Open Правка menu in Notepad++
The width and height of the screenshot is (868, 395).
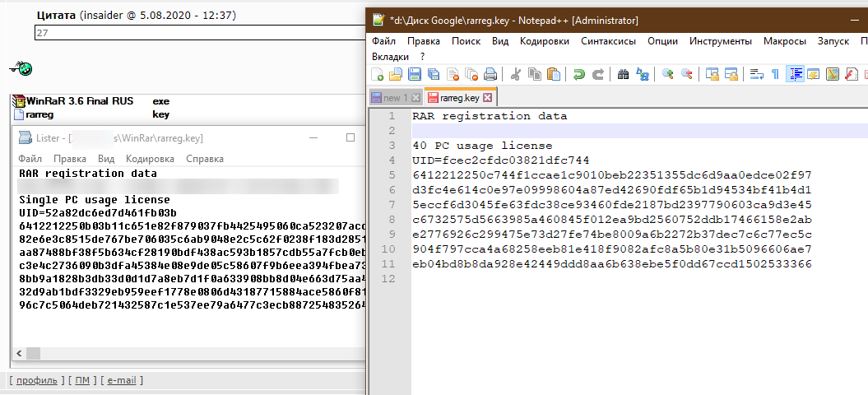(x=424, y=41)
